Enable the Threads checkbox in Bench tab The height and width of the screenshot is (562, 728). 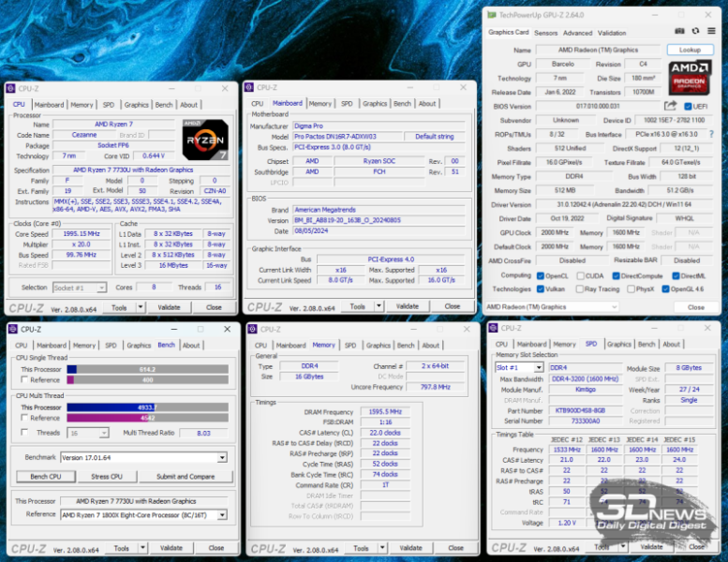pyautogui.click(x=22, y=433)
